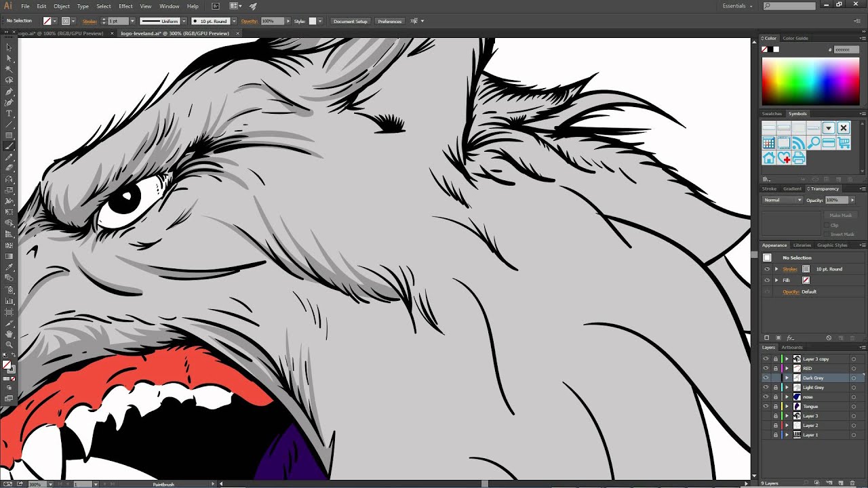
Task: Hide the Tongue layer
Action: pyautogui.click(x=766, y=406)
